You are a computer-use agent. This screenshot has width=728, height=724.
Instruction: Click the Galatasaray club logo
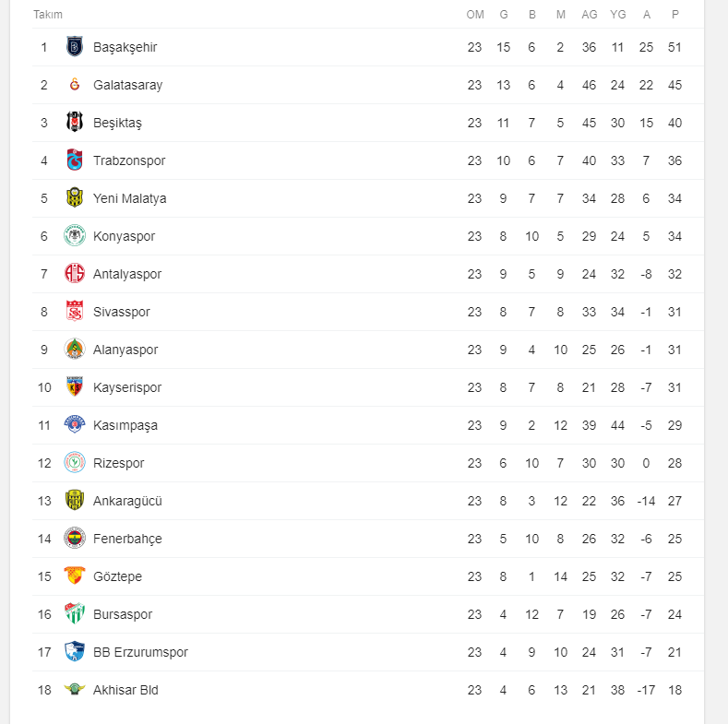pyautogui.click(x=75, y=85)
